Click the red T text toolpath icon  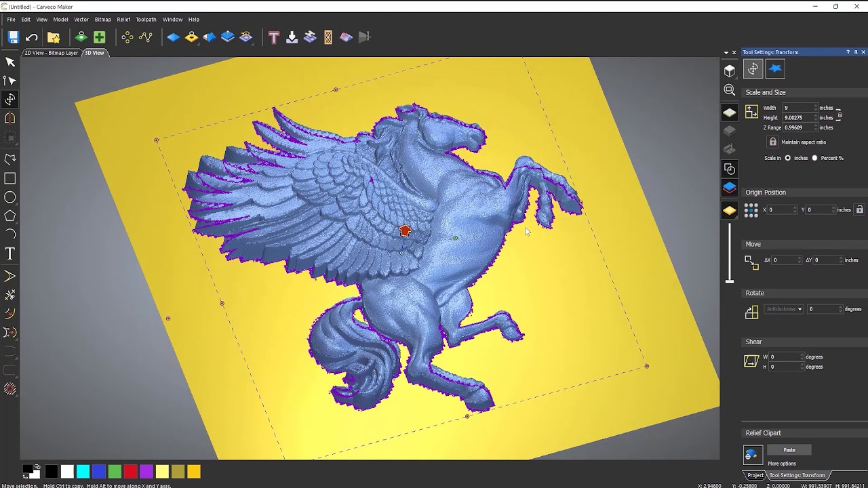[273, 37]
